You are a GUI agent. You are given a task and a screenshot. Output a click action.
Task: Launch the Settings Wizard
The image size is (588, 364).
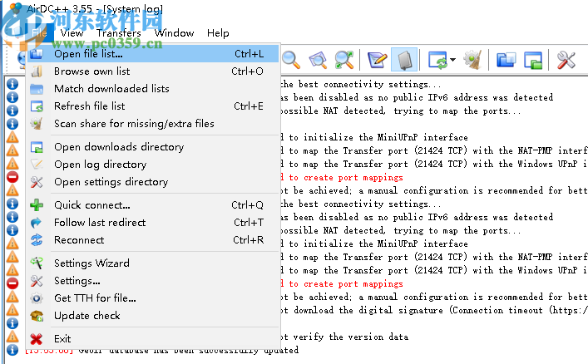point(153,263)
